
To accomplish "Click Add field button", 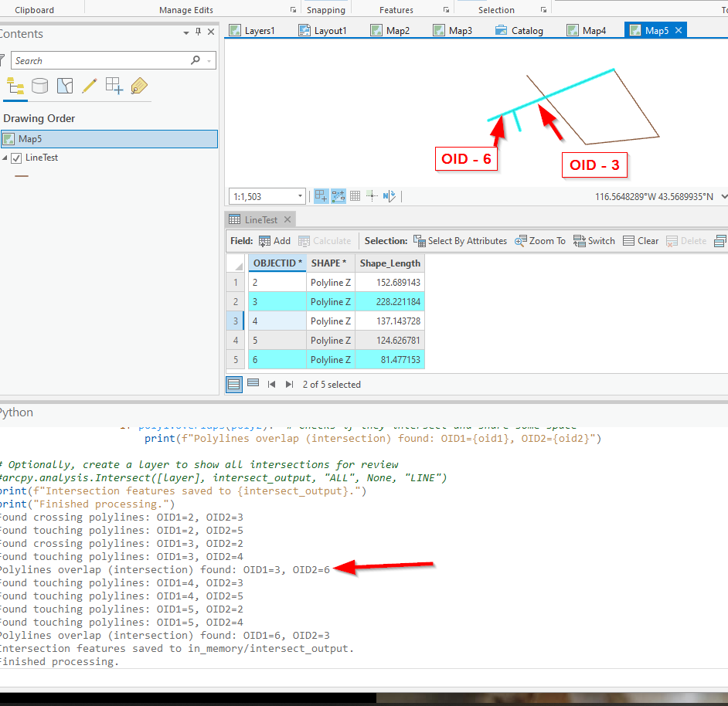I will [x=274, y=241].
